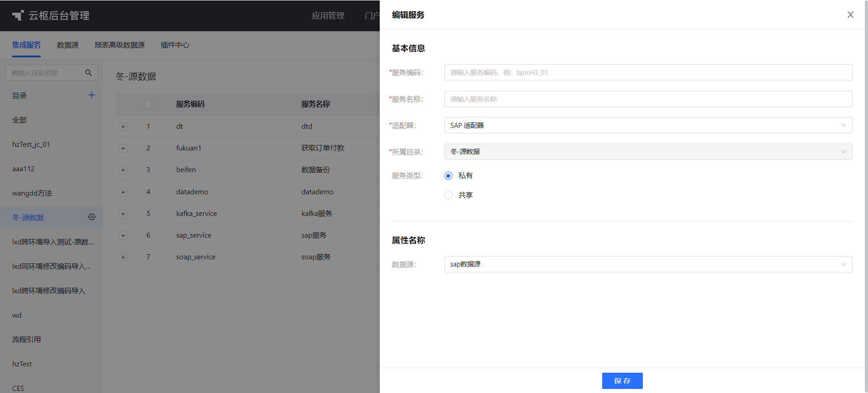This screenshot has height=393, width=868.
Task: Open the 数据源 dropdown showing sap数据源
Action: pos(648,264)
